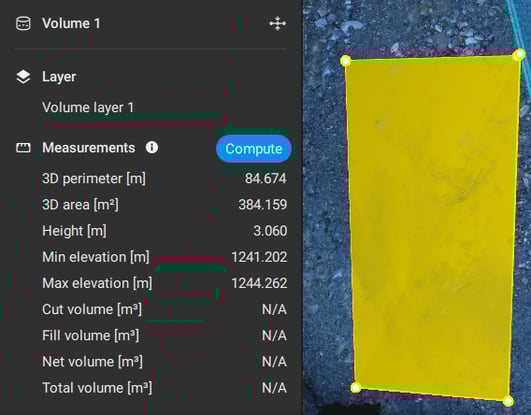Click the Cut volume N/A value
The height and width of the screenshot is (415, 531).
click(274, 309)
